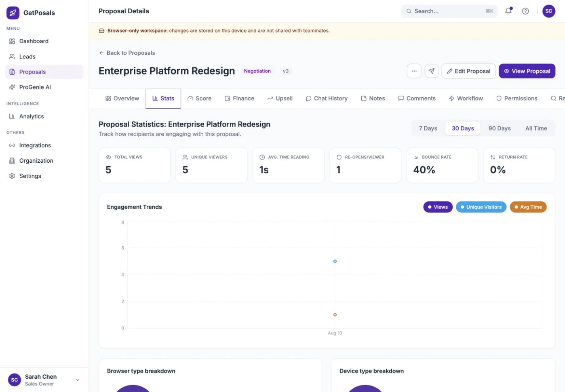Viewport: 565px width, 392px height.
Task: Click the v3 version badge
Action: tap(286, 71)
